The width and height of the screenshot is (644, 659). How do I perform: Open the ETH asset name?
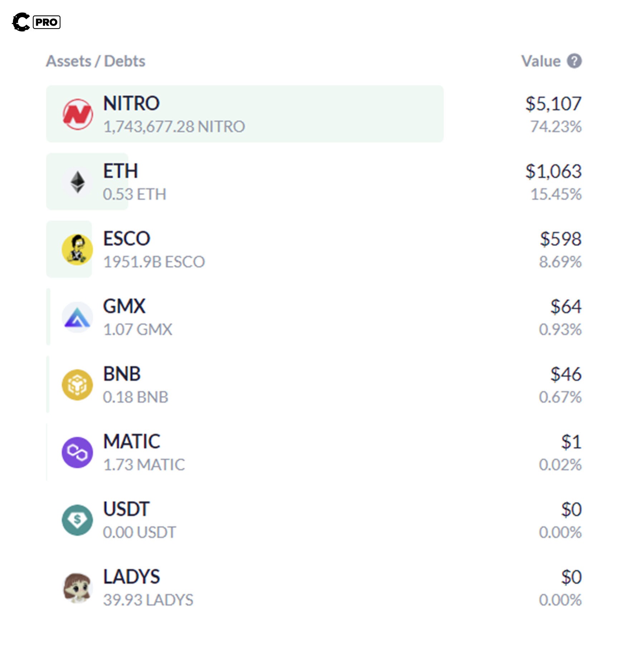pos(121,171)
